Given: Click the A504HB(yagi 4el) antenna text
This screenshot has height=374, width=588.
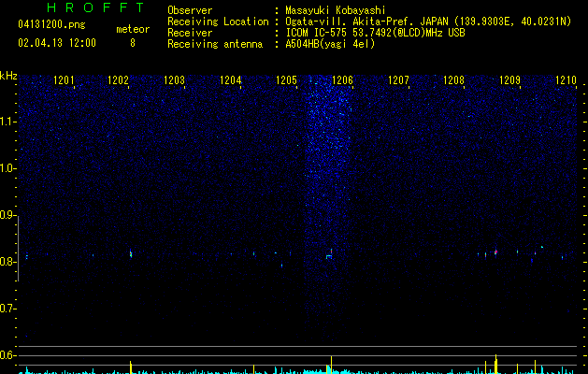Looking at the screenshot, I should (330, 44).
